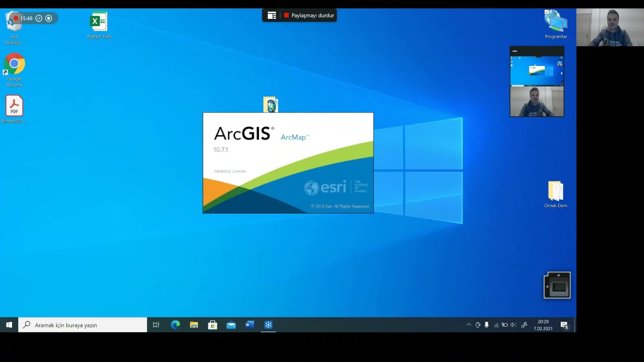The height and width of the screenshot is (362, 644).
Task: Click the microphone tray icon
Action: click(x=487, y=325)
